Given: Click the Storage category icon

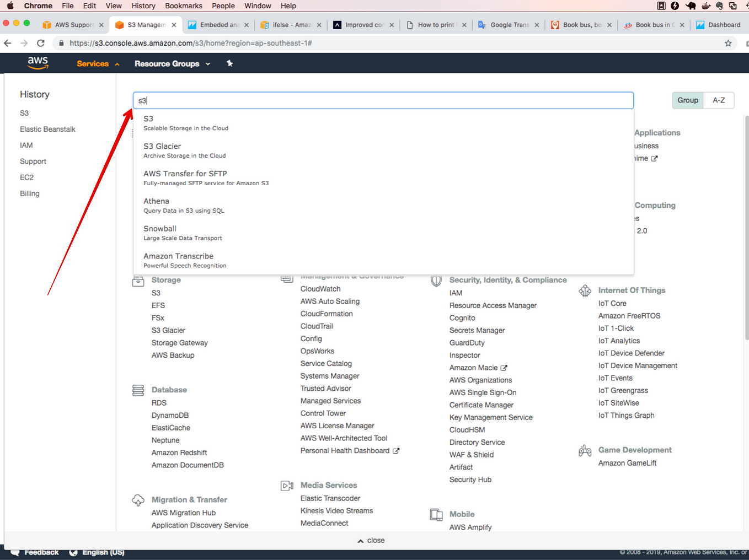Looking at the screenshot, I should tap(138, 281).
